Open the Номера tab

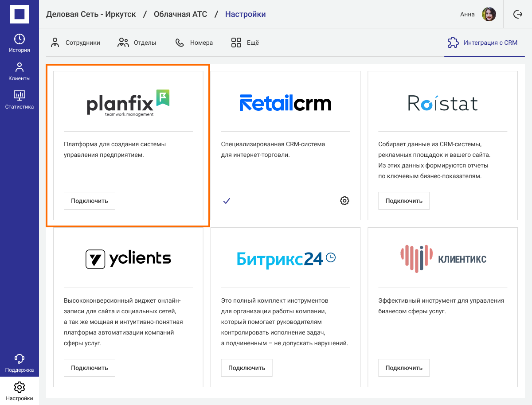(194, 43)
